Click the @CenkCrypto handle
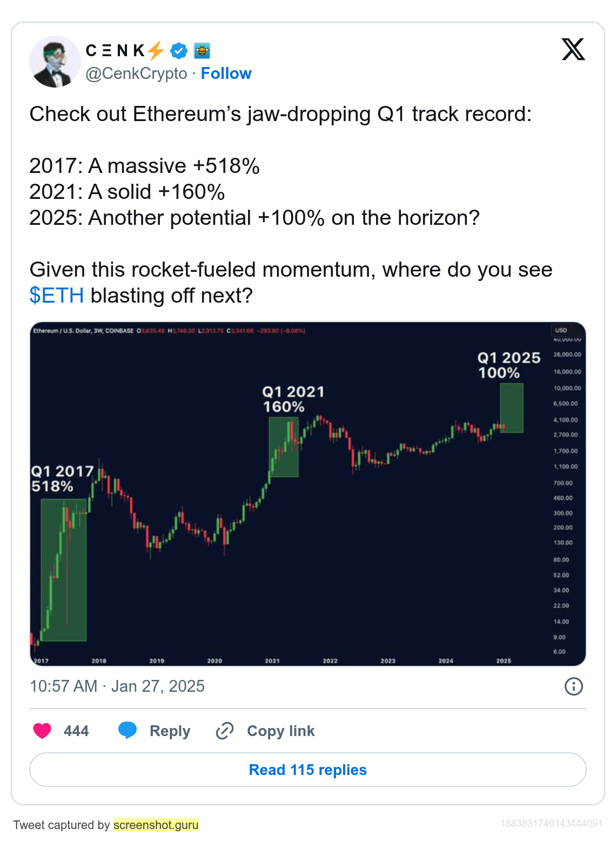The width and height of the screenshot is (616, 855). tap(137, 74)
